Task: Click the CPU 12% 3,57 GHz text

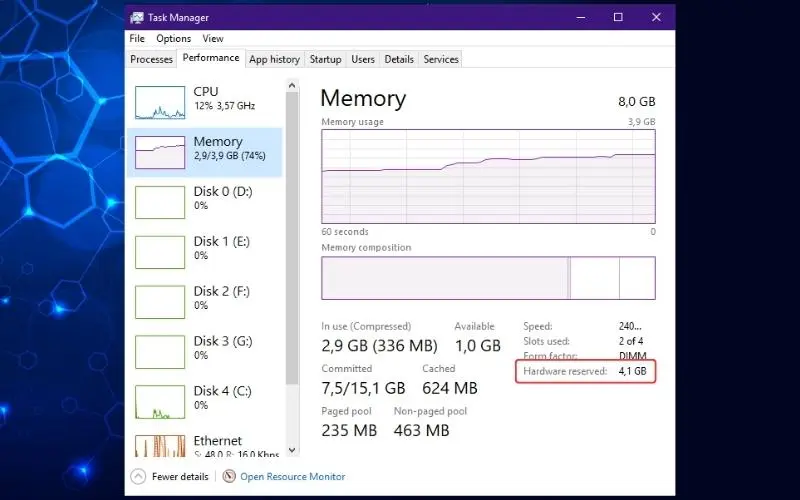Action: 224,106
